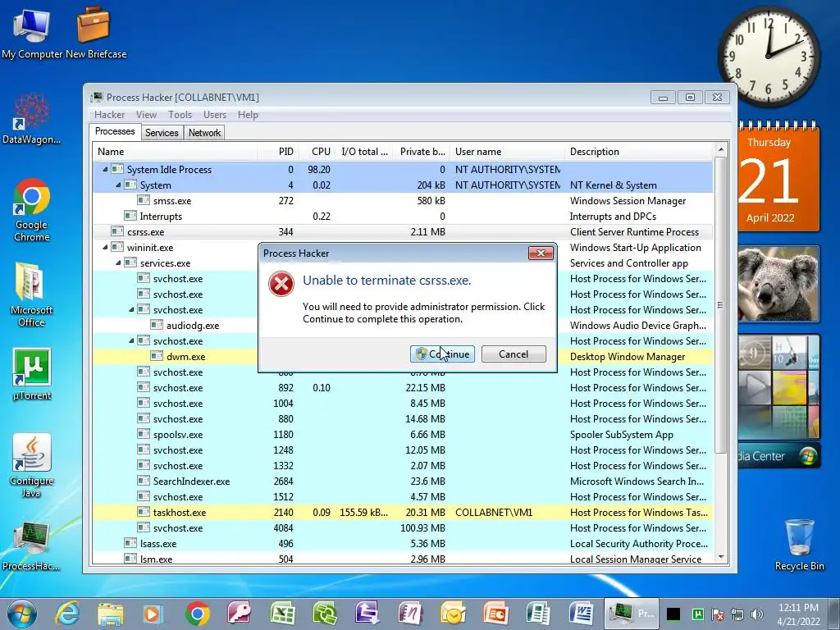Select the csrss.exe process row

(x=403, y=232)
